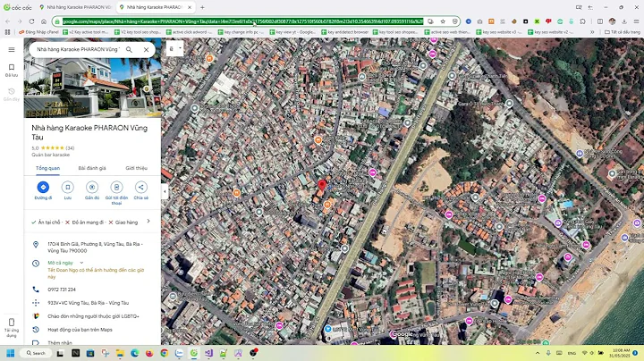
Task: Close the active Nhà hàng Karaoke tab
Action: click(190, 7)
